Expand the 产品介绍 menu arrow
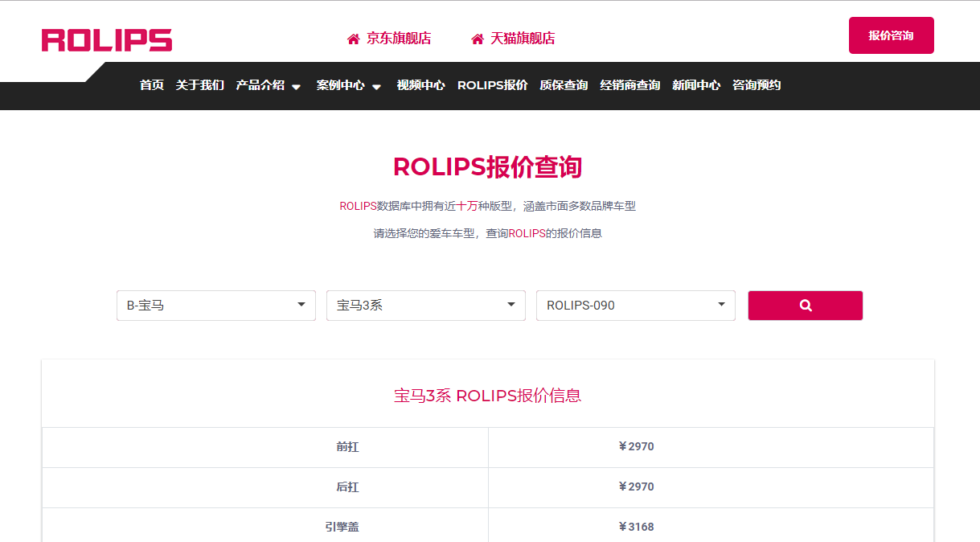980x542 pixels. (296, 87)
